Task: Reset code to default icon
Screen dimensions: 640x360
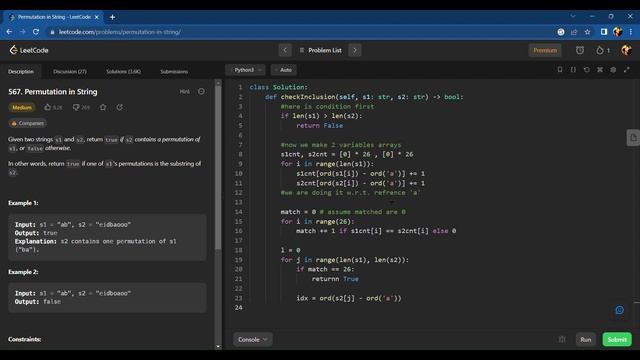Action: 587,70
